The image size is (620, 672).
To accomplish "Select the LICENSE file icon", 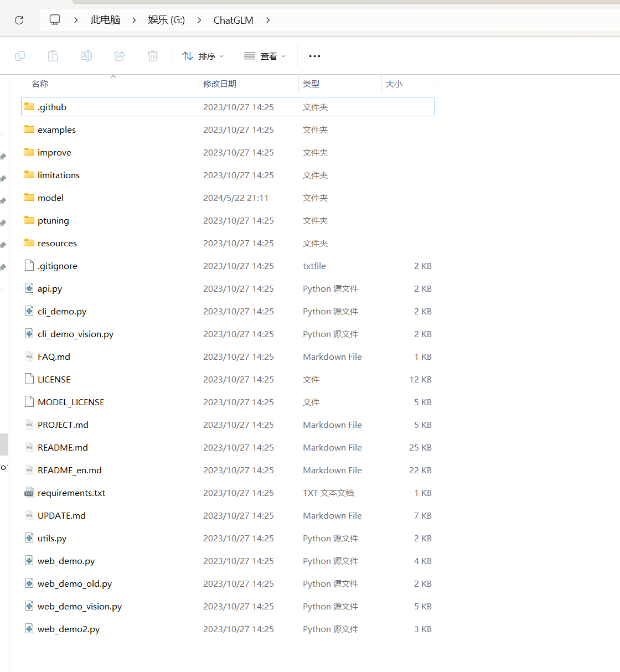I will pyautogui.click(x=29, y=379).
